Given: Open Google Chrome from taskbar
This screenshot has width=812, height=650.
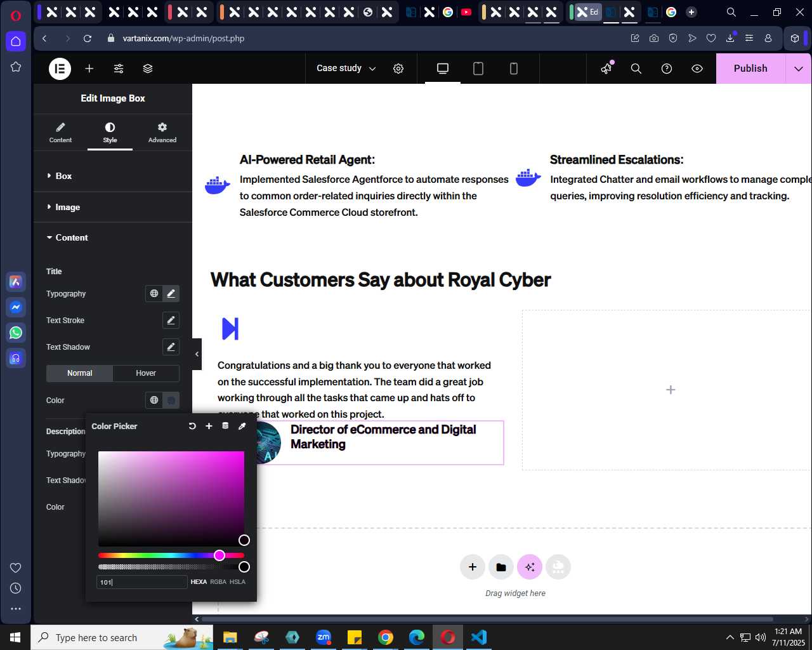Looking at the screenshot, I should tap(386, 637).
